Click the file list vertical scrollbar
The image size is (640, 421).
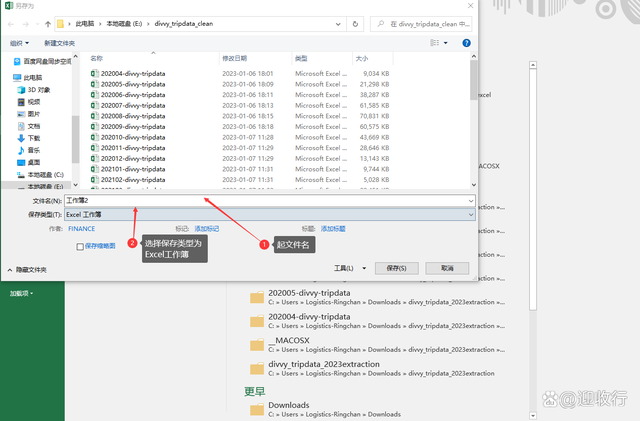point(473,80)
